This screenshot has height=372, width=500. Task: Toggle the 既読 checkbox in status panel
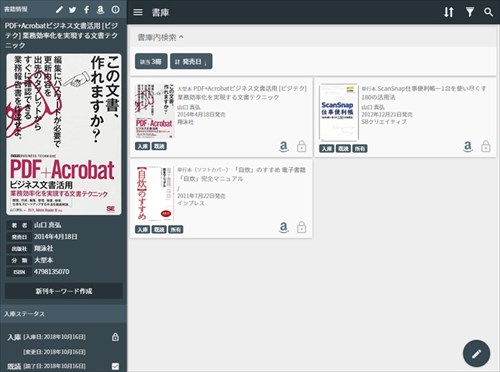(115, 366)
